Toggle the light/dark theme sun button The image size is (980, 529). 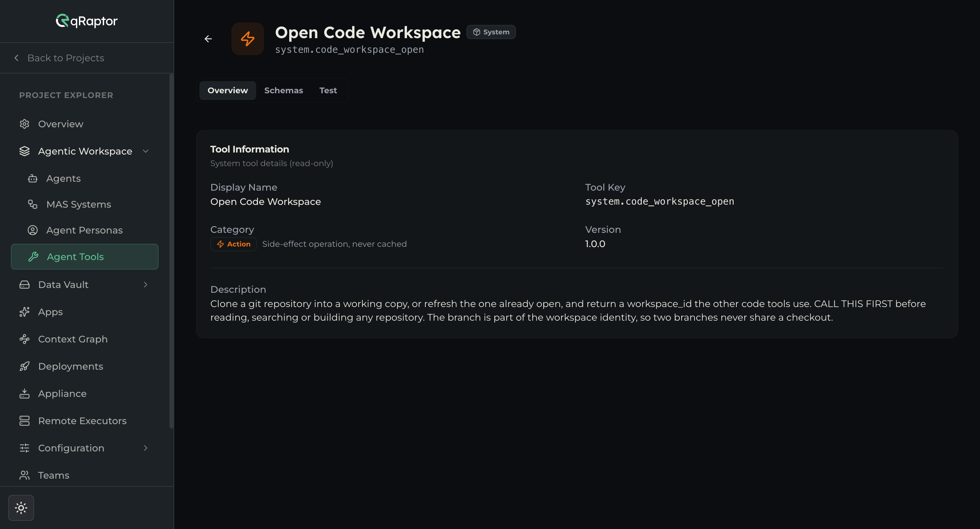click(x=21, y=508)
